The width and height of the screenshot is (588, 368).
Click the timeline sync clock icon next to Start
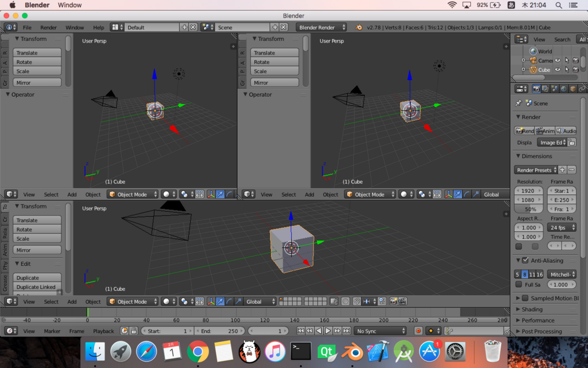point(124,331)
